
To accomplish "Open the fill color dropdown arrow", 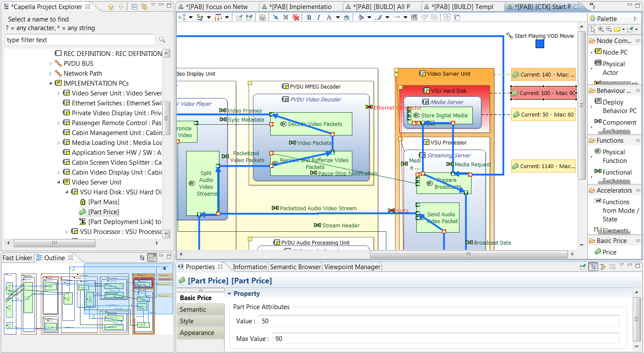I will pos(369,17).
